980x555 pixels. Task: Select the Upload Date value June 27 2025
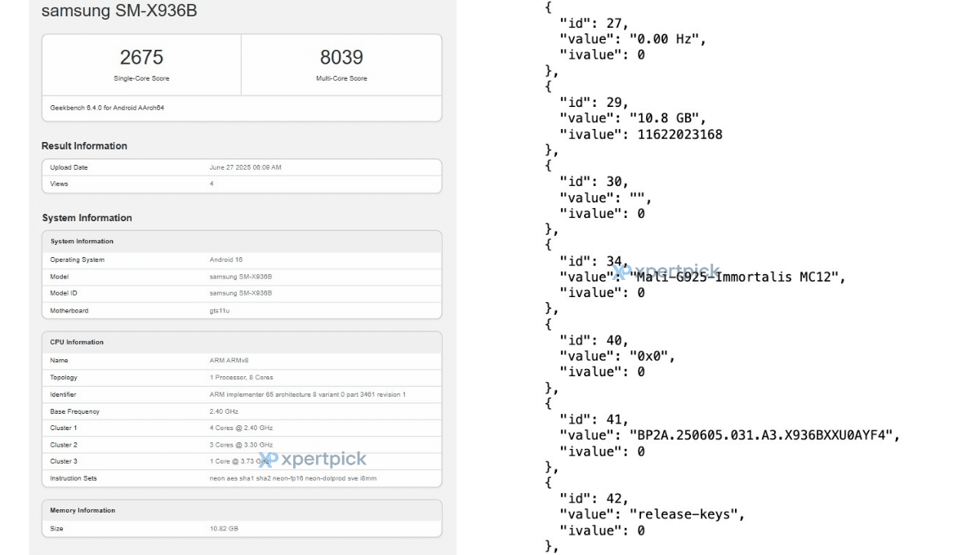pos(245,167)
